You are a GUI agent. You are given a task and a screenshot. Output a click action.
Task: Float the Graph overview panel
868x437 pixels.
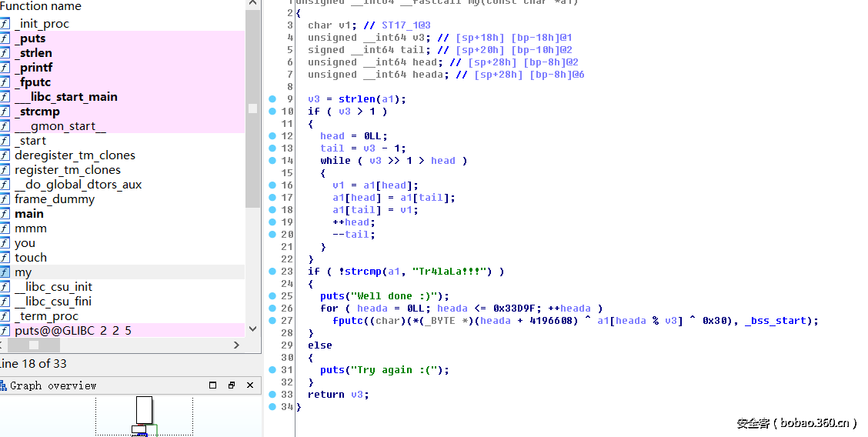point(232,385)
